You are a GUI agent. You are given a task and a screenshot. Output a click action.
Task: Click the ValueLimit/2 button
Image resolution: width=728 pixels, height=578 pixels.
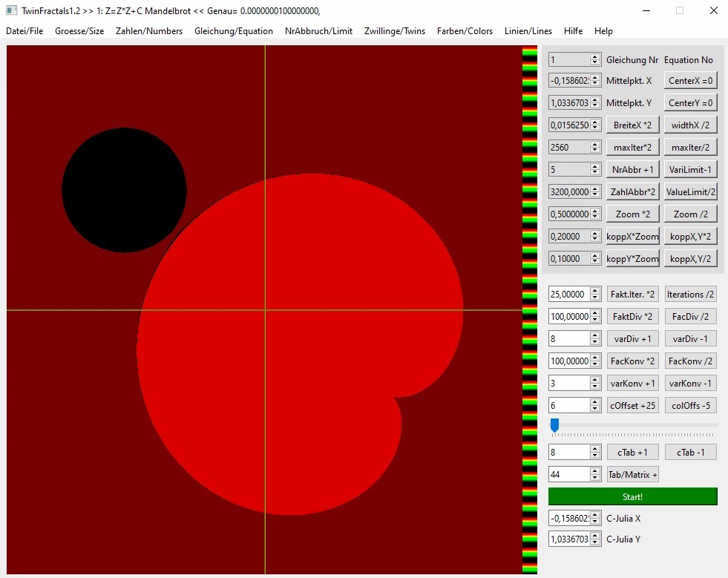pos(690,192)
